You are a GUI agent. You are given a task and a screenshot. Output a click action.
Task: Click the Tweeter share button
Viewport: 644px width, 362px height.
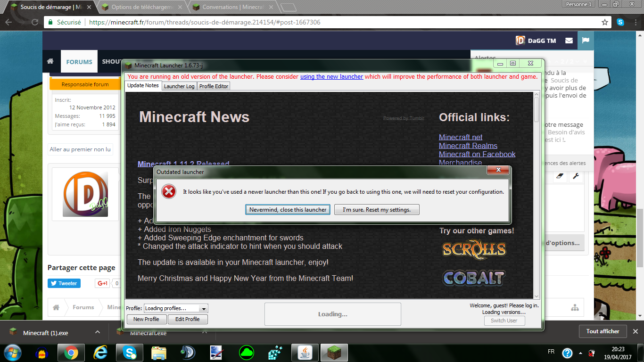64,283
